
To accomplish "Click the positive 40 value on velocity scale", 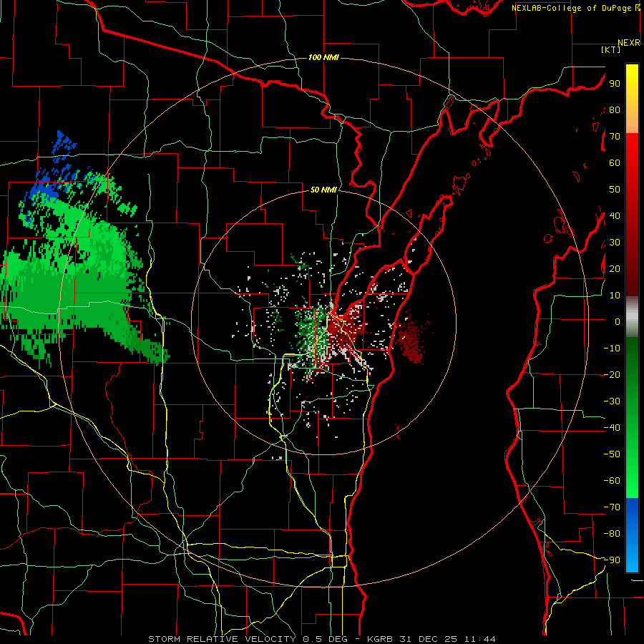I will coord(615,215).
